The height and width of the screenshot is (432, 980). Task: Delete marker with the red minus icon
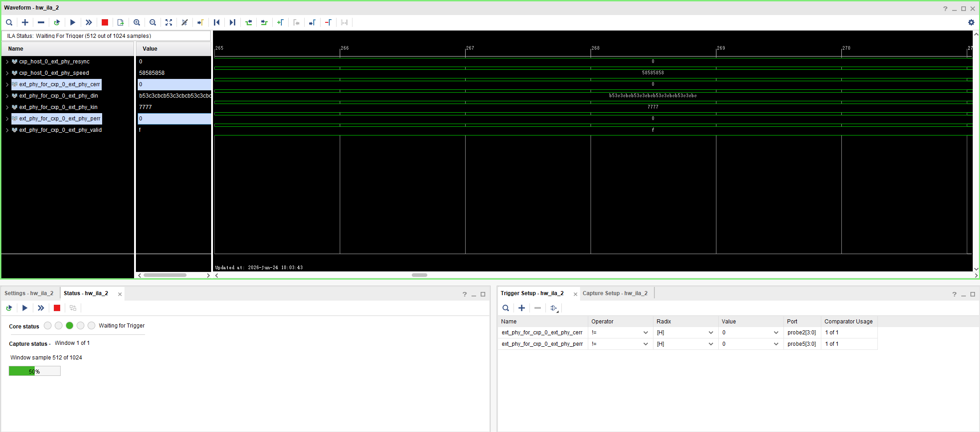coord(328,22)
